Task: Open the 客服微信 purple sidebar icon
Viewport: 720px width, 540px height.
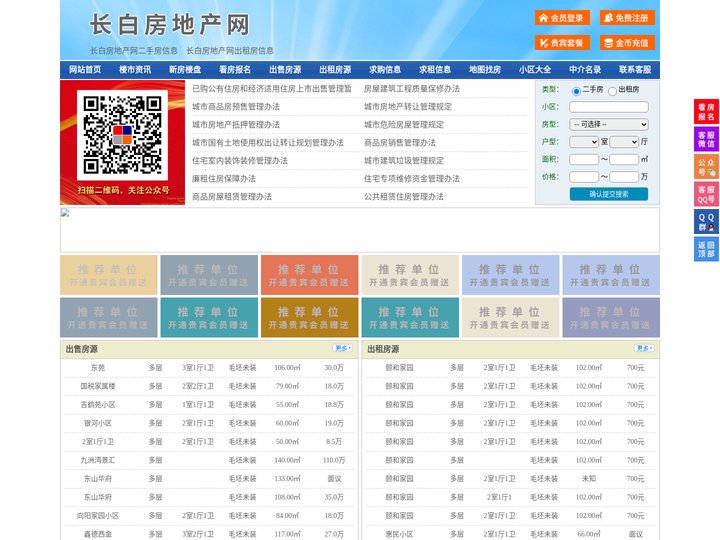Action: (x=706, y=139)
